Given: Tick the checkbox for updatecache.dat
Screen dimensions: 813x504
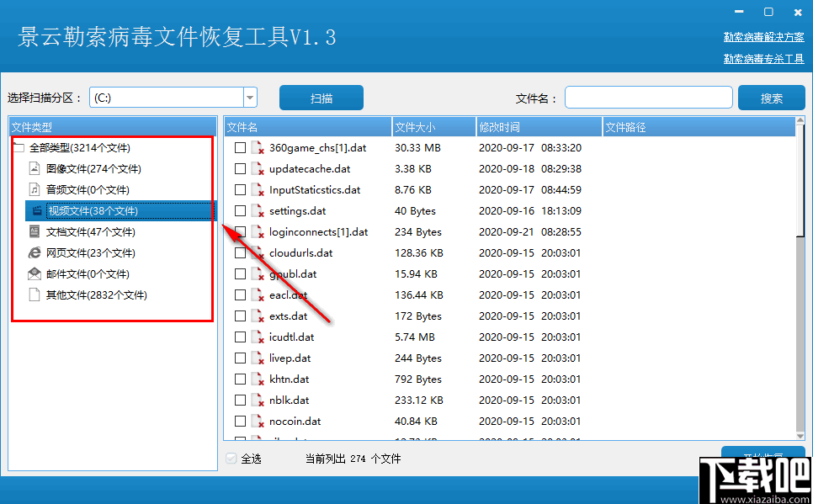Looking at the screenshot, I should tap(240, 168).
